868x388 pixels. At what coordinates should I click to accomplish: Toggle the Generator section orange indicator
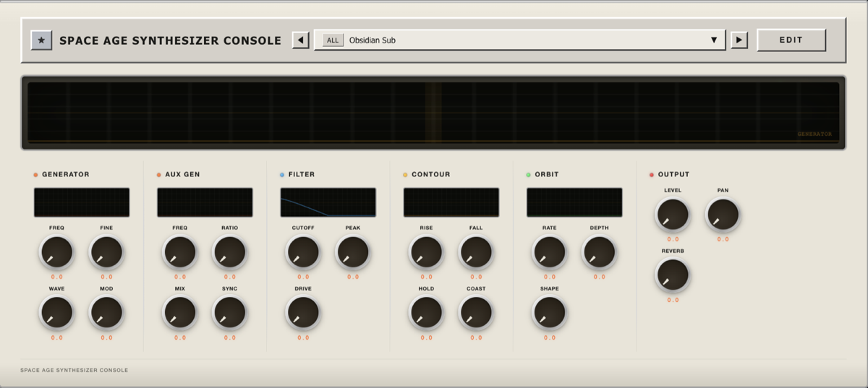(35, 175)
